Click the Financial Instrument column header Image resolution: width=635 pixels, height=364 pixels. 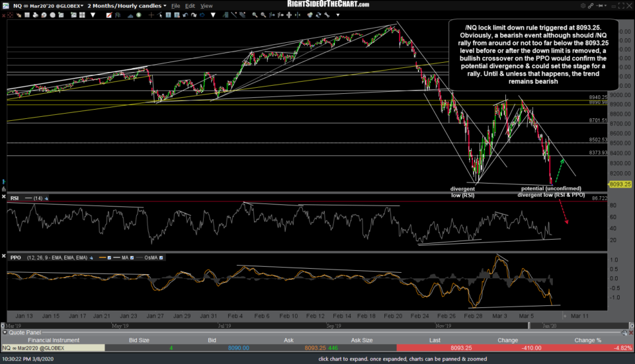pos(54,340)
